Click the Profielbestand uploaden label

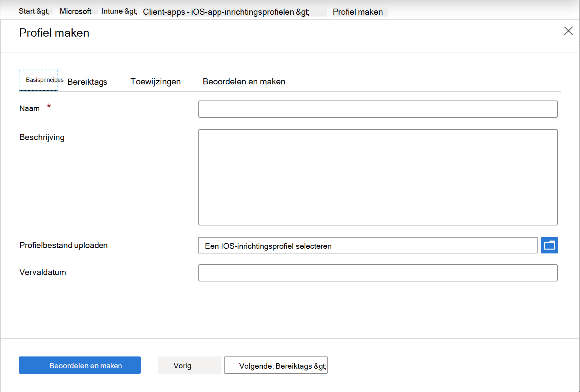64,245
